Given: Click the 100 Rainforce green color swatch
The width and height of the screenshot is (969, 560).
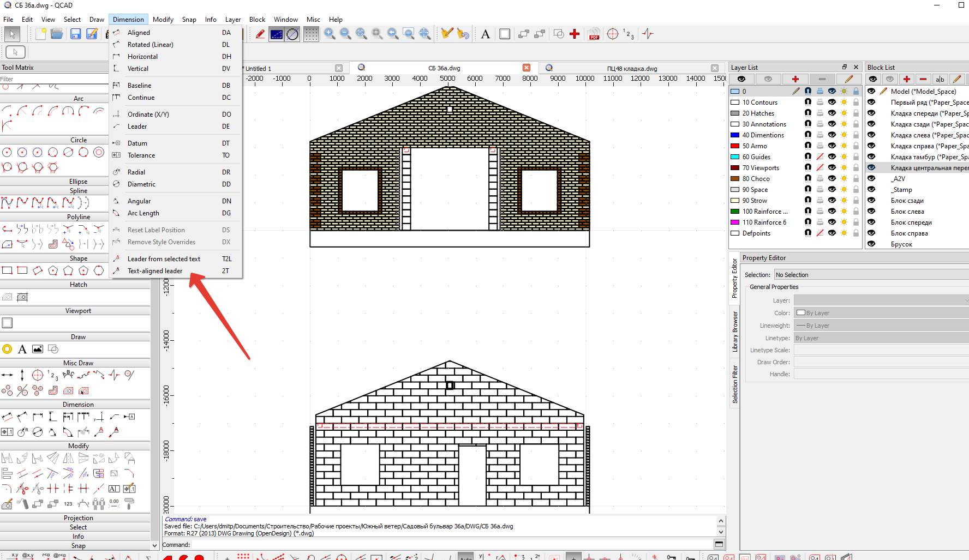Looking at the screenshot, I should pos(735,211).
